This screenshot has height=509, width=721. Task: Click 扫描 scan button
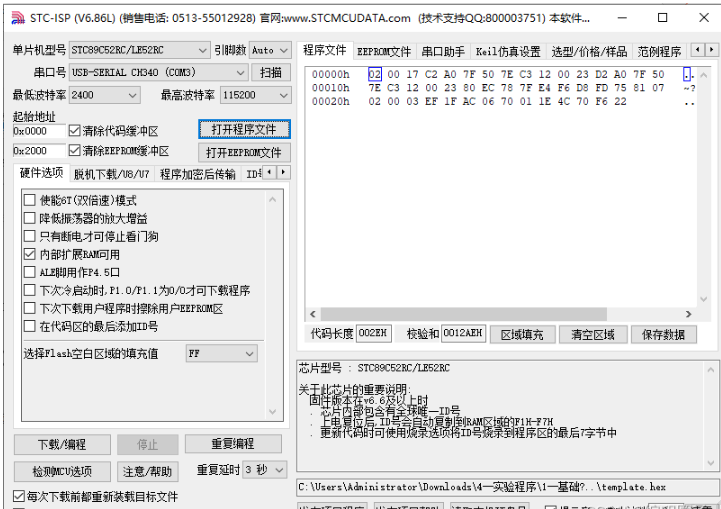tap(271, 72)
